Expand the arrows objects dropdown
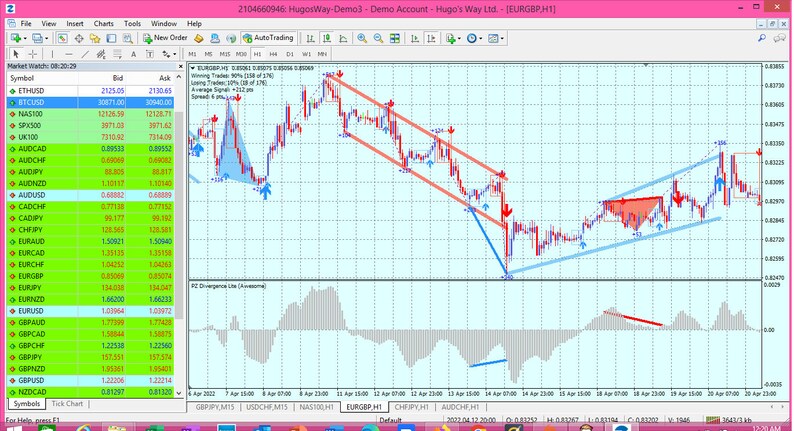Image resolution: width=794 pixels, height=431 pixels. pyautogui.click(x=175, y=54)
